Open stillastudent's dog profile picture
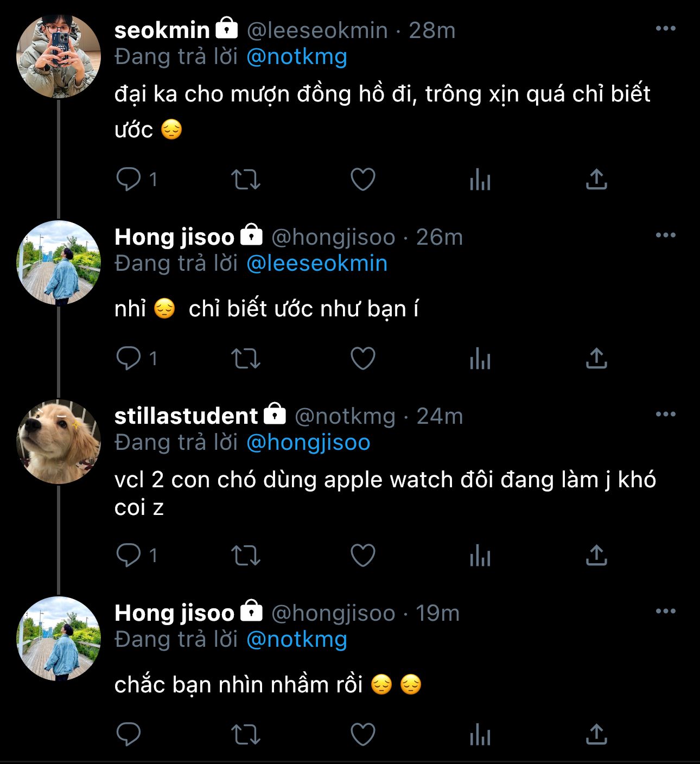Screen dimensions: 700x764 point(59,442)
